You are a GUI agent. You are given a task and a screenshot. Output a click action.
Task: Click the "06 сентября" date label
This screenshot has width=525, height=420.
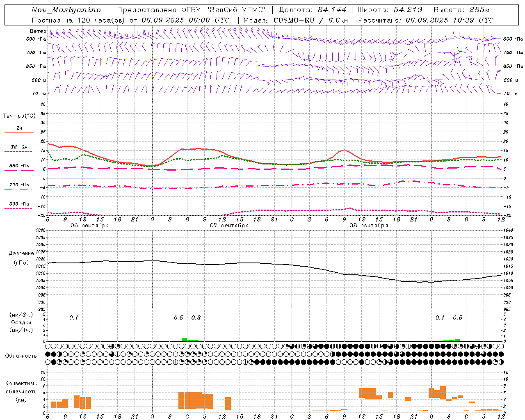[90, 226]
